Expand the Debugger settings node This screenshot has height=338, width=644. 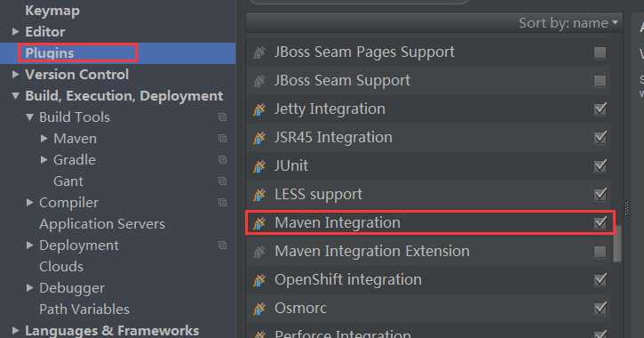(29, 288)
